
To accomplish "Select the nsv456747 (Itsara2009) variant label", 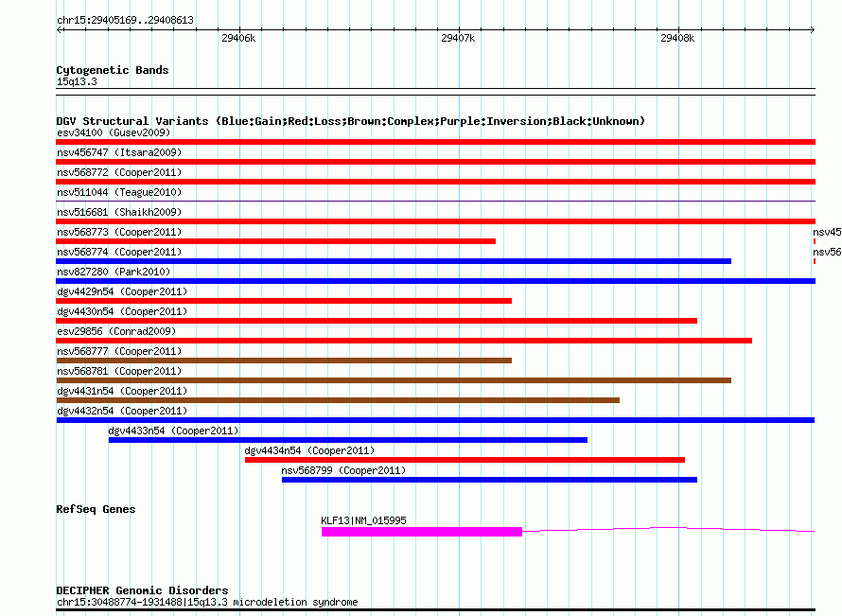I will (x=119, y=152).
